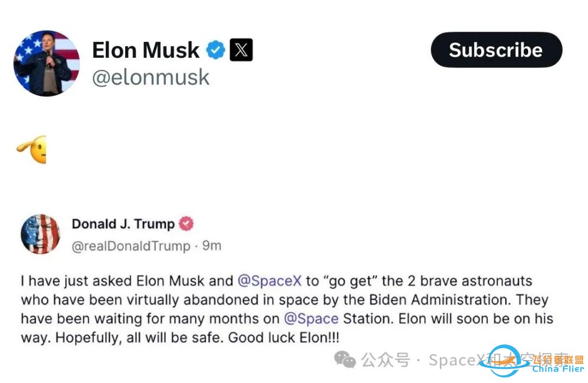This screenshot has width=588, height=383.
Task: Click the @elonmusk handle
Action: pyautogui.click(x=151, y=77)
